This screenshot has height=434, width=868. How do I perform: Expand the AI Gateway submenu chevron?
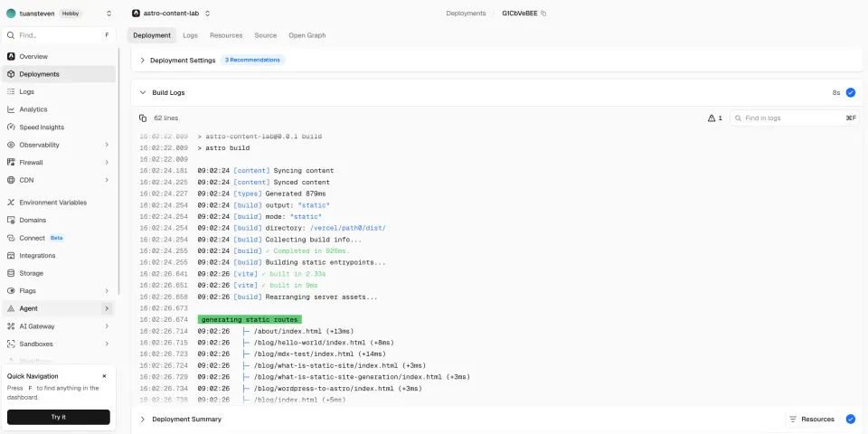(x=107, y=326)
